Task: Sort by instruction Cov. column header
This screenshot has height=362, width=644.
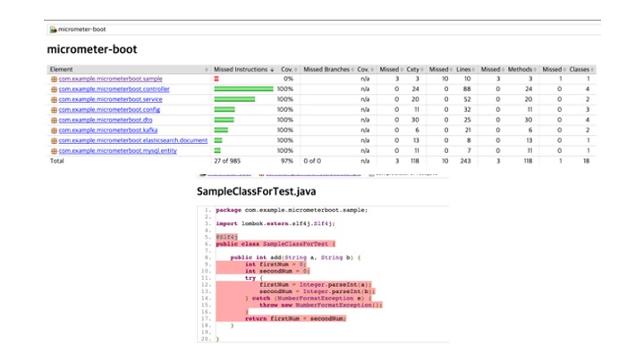Action: coord(288,70)
